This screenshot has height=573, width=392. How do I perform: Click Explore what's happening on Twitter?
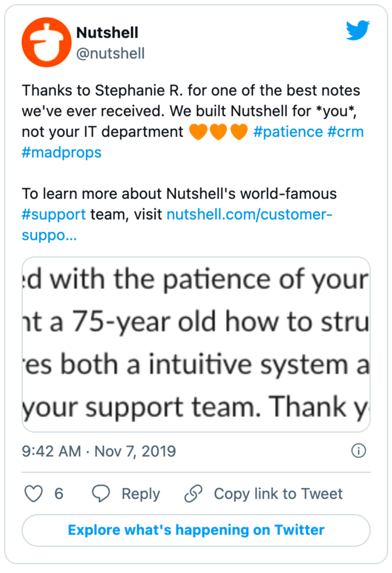(196, 530)
